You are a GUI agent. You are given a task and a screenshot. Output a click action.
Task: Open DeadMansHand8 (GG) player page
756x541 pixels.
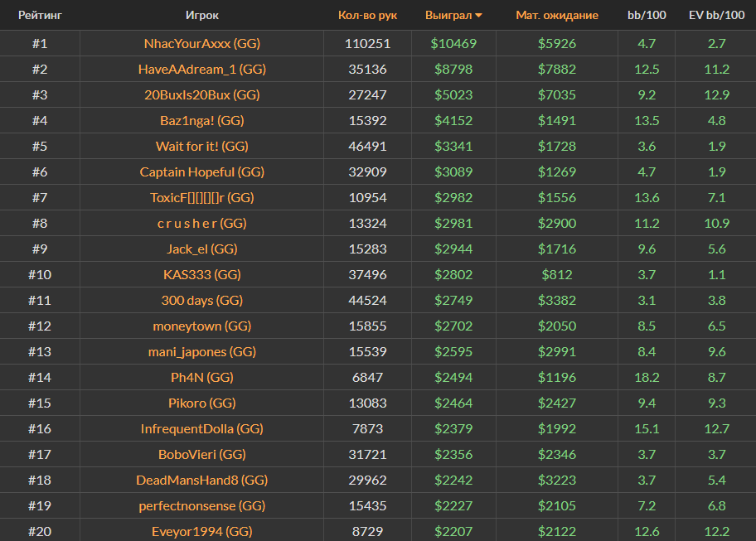pos(202,480)
